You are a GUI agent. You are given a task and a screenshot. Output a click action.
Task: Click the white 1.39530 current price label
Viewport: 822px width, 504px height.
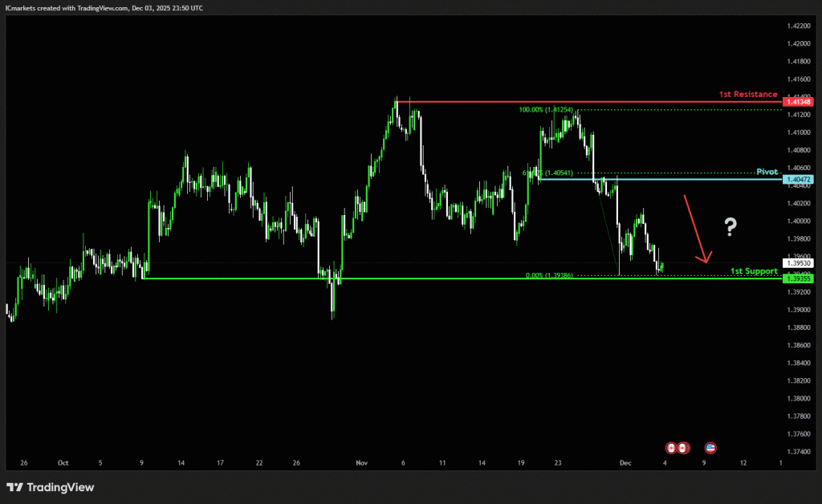coord(800,263)
